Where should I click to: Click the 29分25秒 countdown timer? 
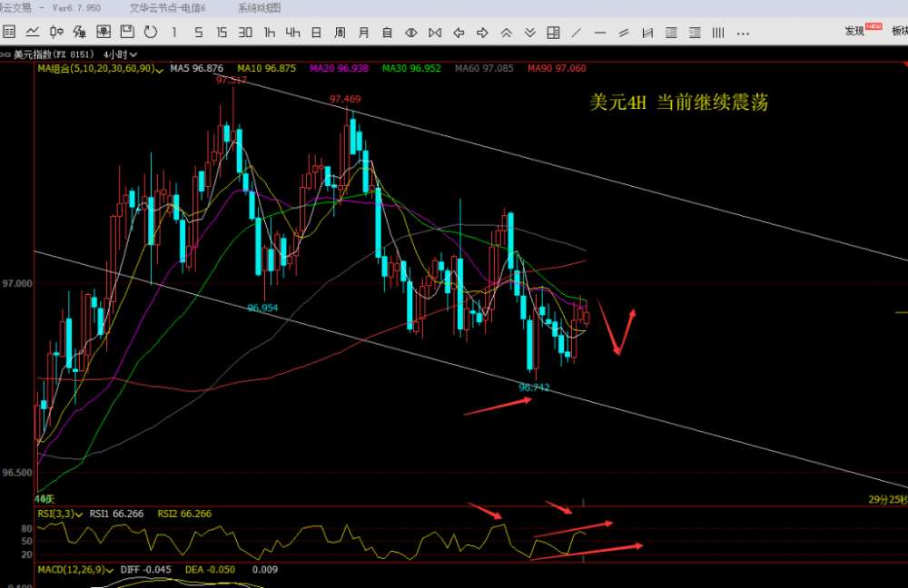pos(888,499)
